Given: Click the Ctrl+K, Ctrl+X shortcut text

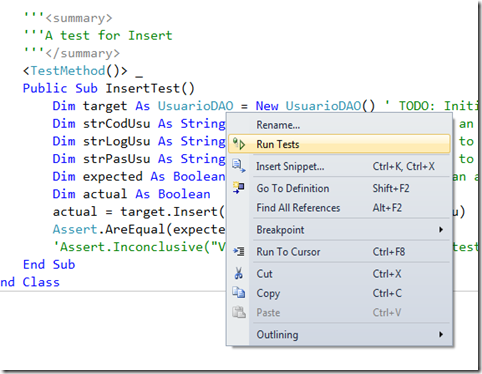Looking at the screenshot, I should tap(404, 166).
